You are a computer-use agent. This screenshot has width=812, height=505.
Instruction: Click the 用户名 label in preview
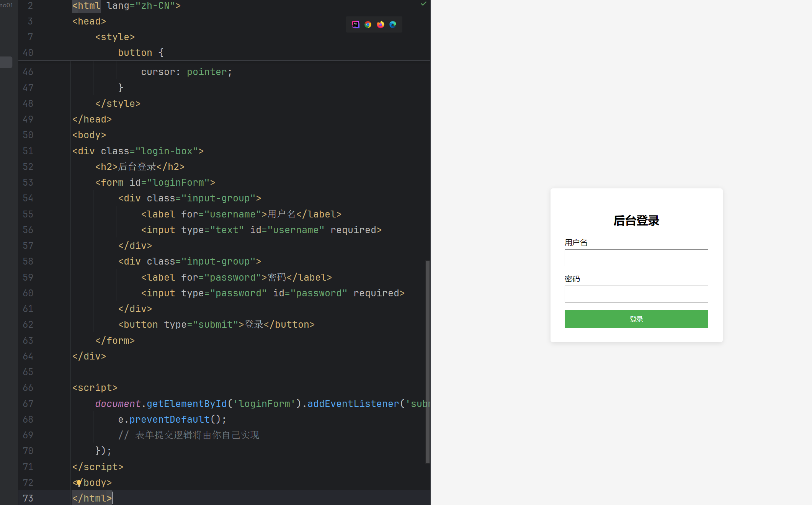point(576,242)
